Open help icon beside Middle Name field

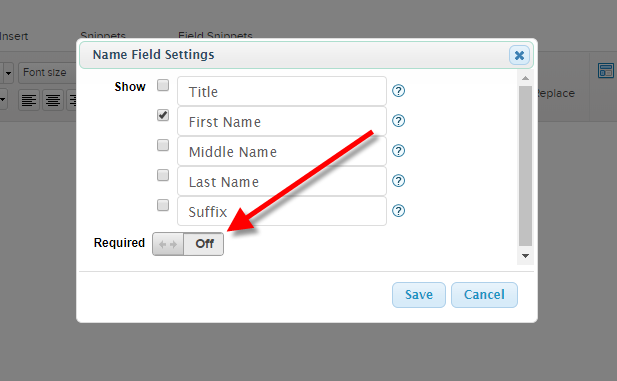pyautogui.click(x=398, y=151)
